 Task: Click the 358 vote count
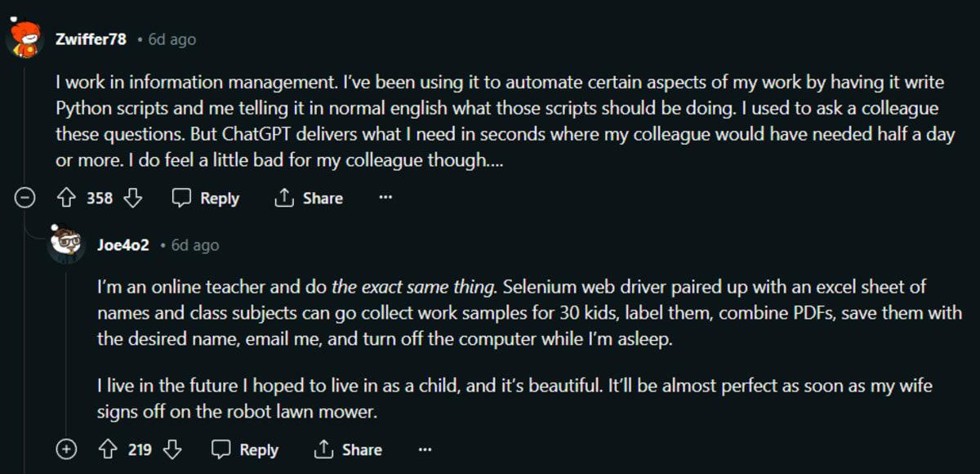pos(100,198)
